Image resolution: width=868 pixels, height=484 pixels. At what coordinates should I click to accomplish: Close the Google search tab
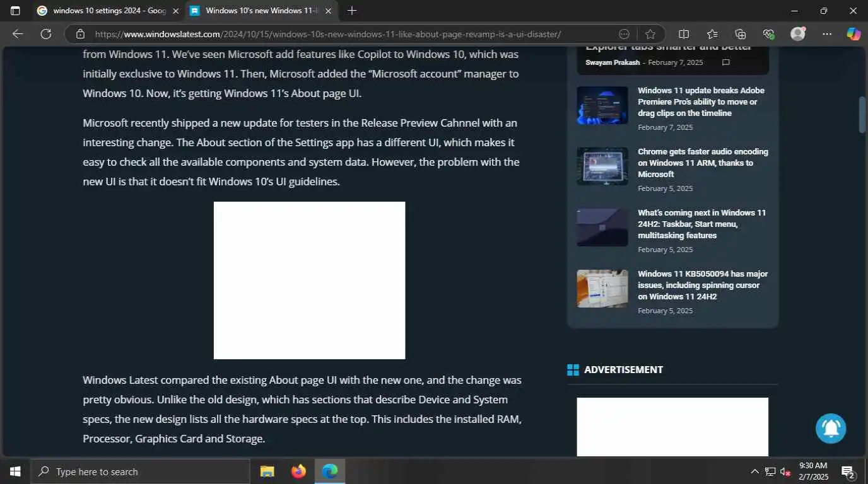[175, 11]
